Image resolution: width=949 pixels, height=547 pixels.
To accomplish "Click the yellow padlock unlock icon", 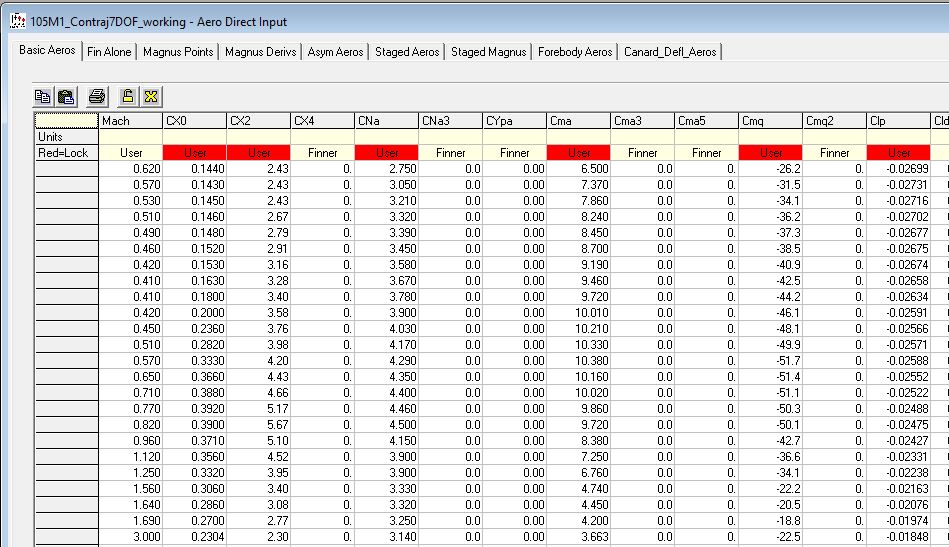I will [127, 97].
